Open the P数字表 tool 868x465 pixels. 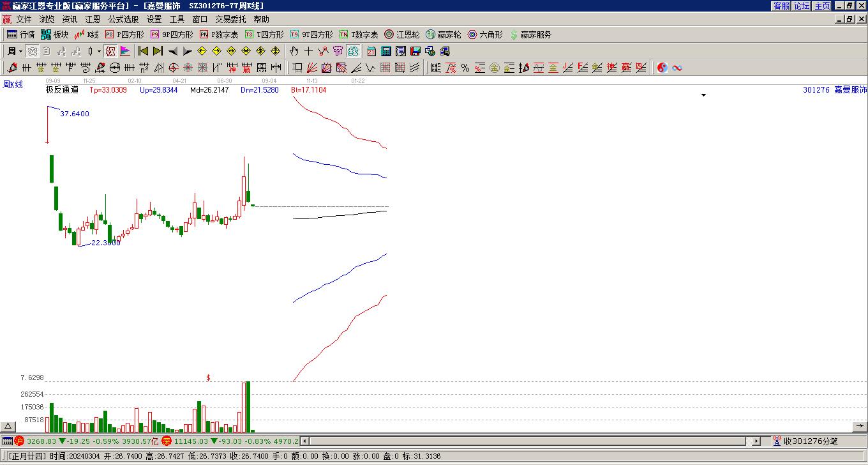[219, 34]
